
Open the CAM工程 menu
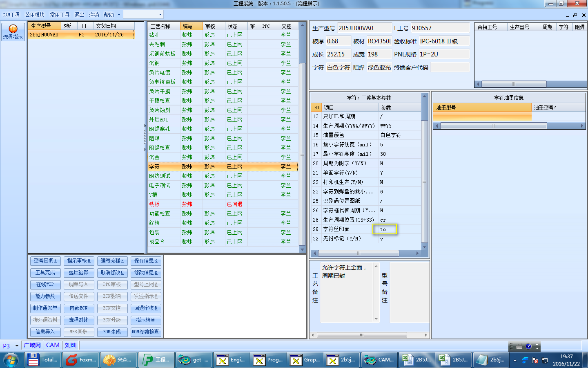click(11, 15)
